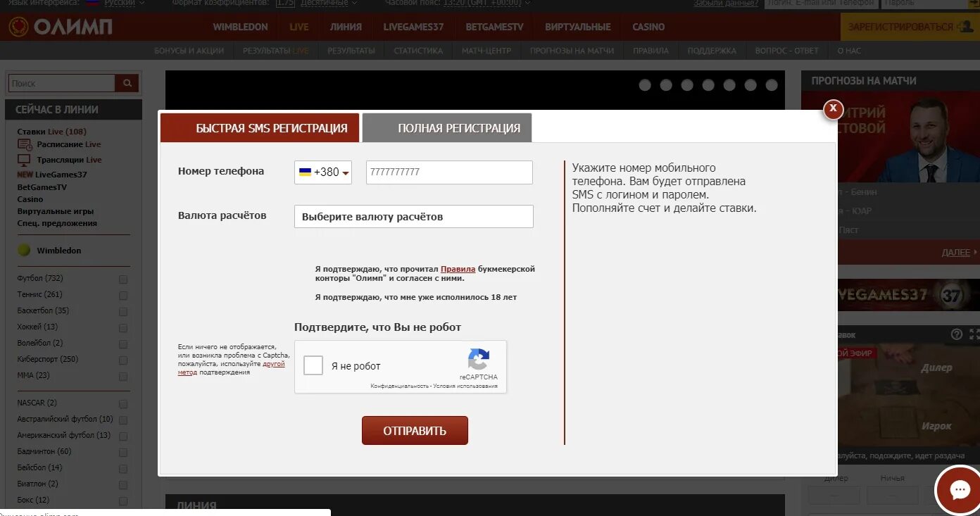Open BETGAMESTV in the top navigation

pyautogui.click(x=494, y=27)
